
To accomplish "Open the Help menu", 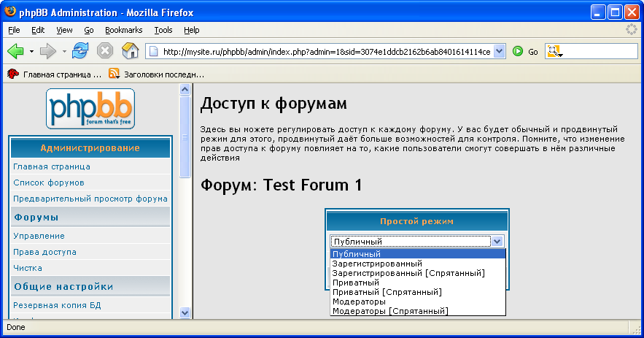I will click(191, 30).
